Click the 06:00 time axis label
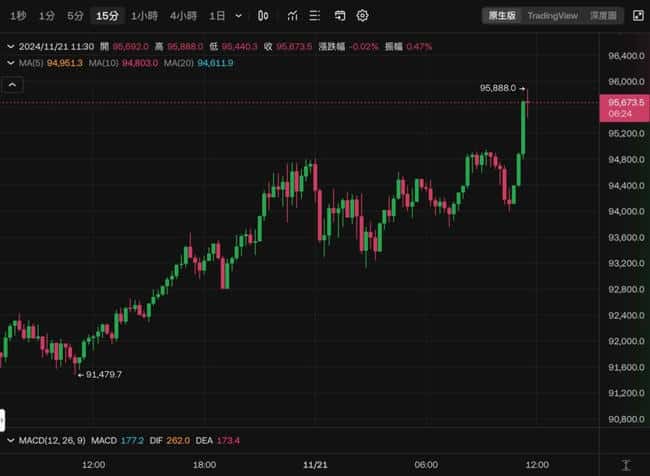Viewport: 650px width, 476px height. tap(426, 465)
